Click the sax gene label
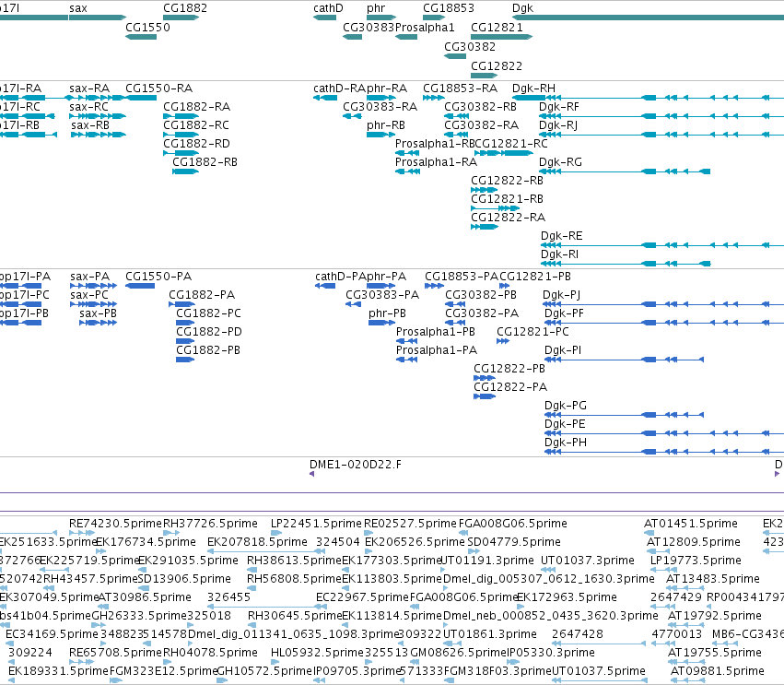The height and width of the screenshot is (685, 784). pos(78,8)
